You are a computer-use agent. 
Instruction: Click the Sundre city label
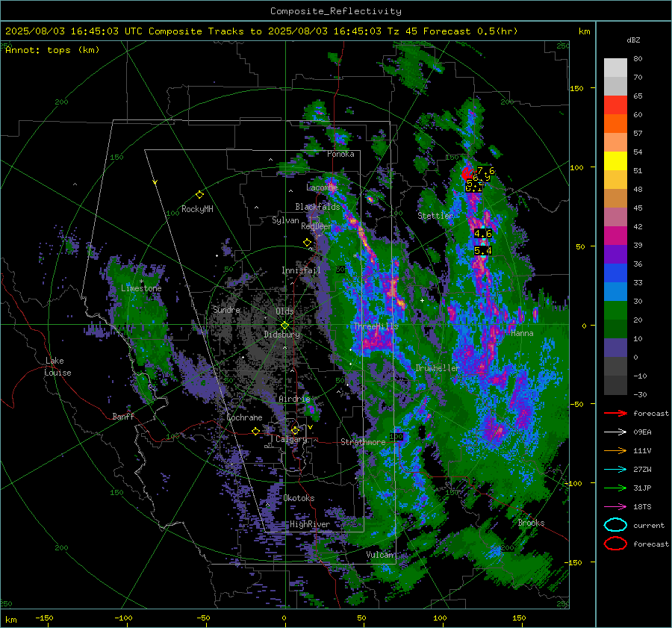tap(226, 310)
